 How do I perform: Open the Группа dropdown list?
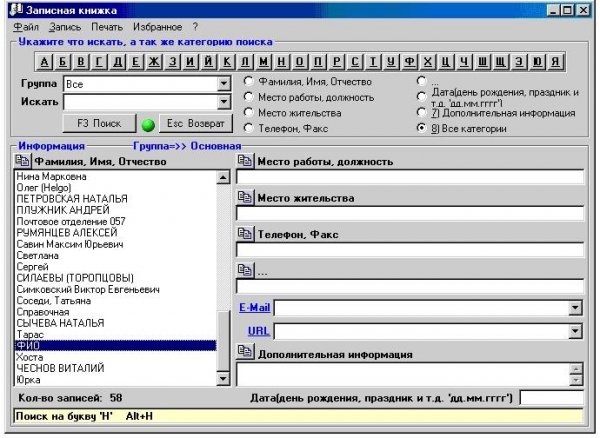pos(224,85)
